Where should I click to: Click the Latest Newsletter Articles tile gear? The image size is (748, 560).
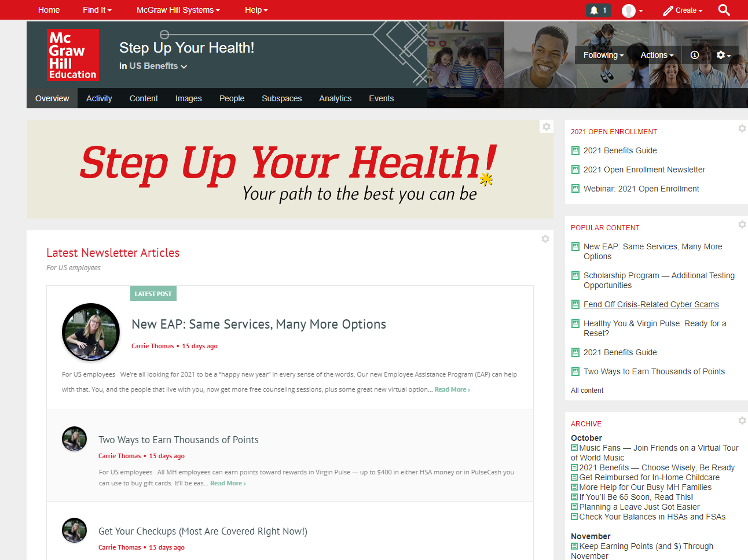[545, 239]
